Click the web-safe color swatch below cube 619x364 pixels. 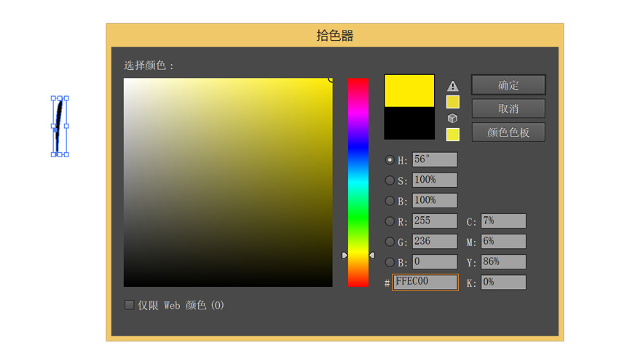point(452,134)
